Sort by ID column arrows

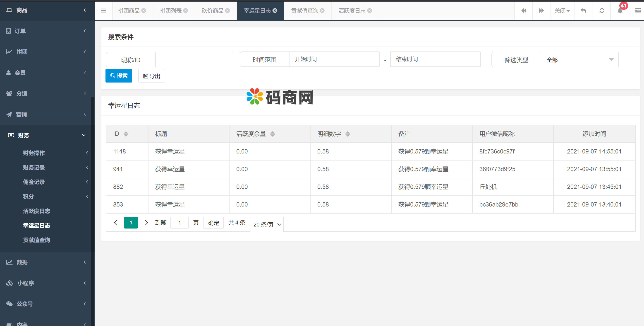click(126, 134)
